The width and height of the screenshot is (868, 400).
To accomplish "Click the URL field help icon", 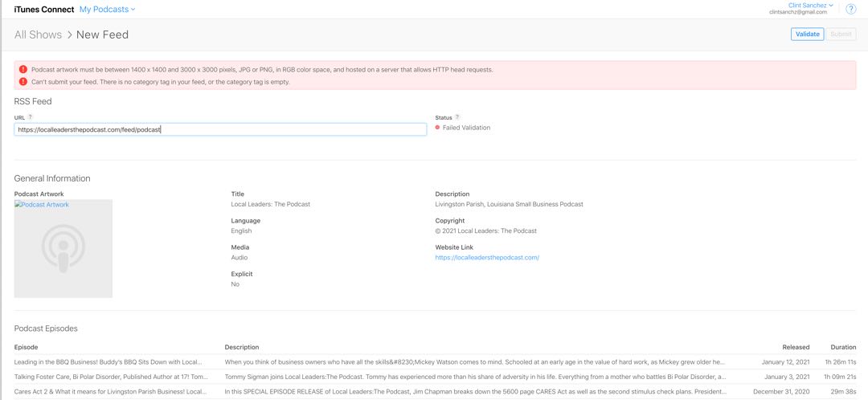I will click(31, 117).
